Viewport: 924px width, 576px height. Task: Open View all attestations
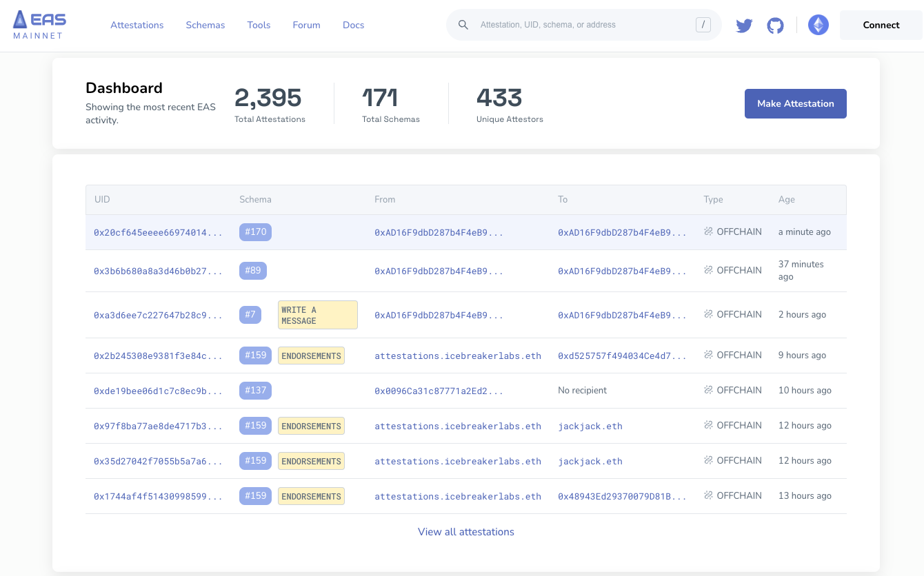[x=465, y=531]
